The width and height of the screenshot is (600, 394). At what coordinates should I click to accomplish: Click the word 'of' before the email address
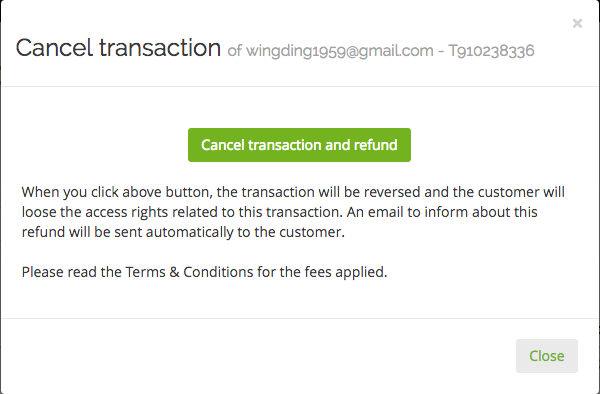click(235, 51)
